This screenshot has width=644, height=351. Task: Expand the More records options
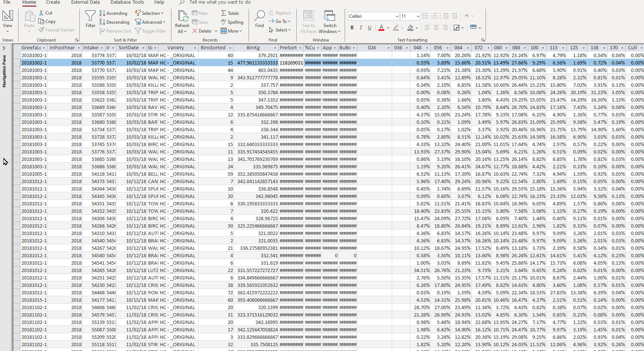coord(231,31)
